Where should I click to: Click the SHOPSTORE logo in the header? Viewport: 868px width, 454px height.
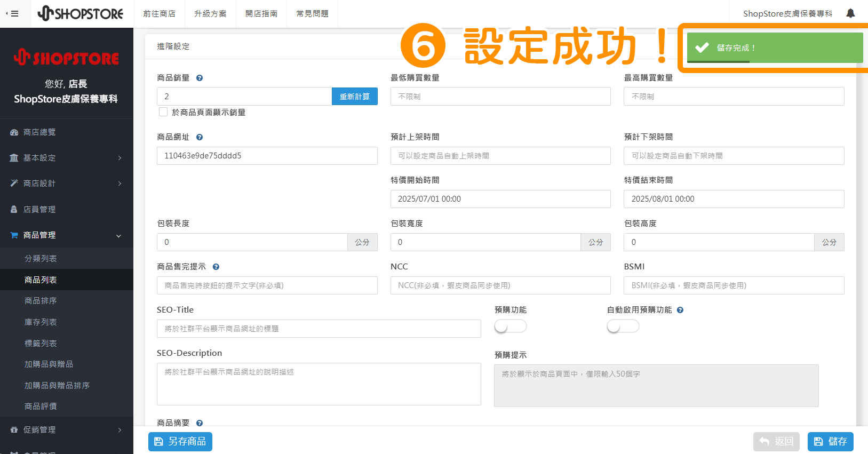click(80, 13)
